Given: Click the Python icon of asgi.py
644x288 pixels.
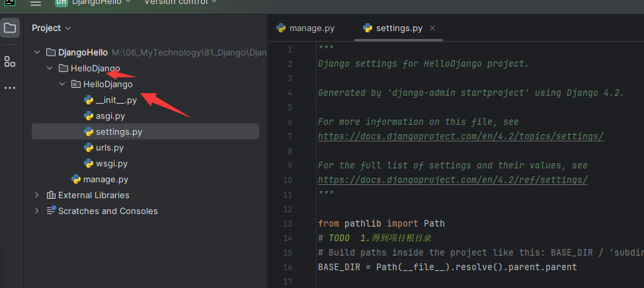Looking at the screenshot, I should [89, 116].
